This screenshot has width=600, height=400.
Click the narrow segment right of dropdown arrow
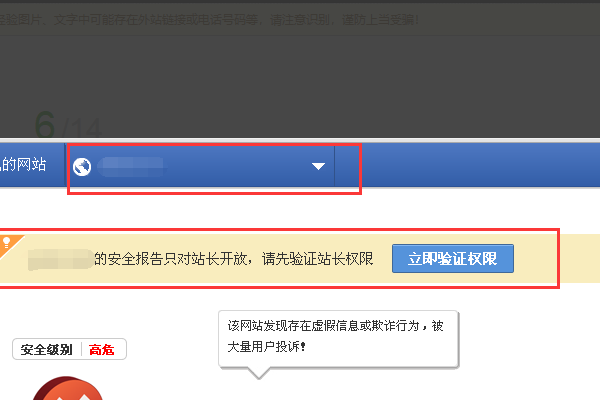pos(347,166)
